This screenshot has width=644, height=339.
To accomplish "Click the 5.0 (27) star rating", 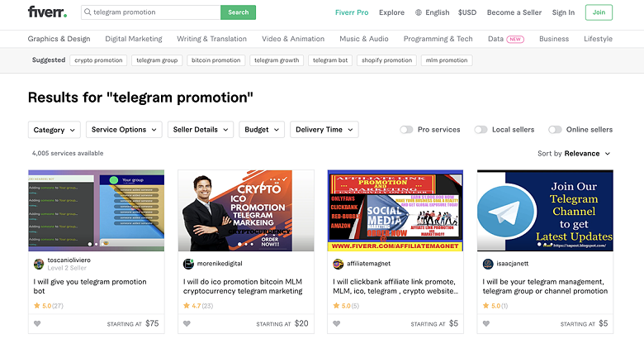I will pyautogui.click(x=49, y=306).
